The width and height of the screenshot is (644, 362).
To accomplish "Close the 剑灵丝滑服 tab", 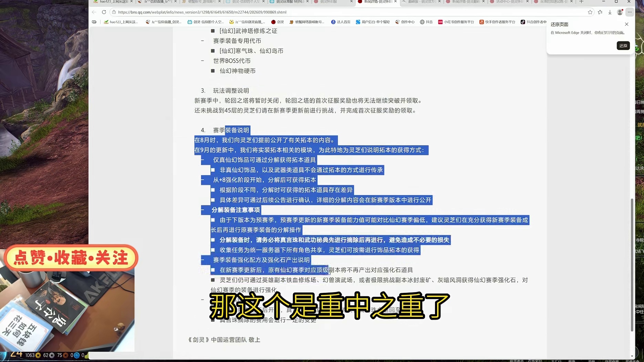I will pos(308,2).
